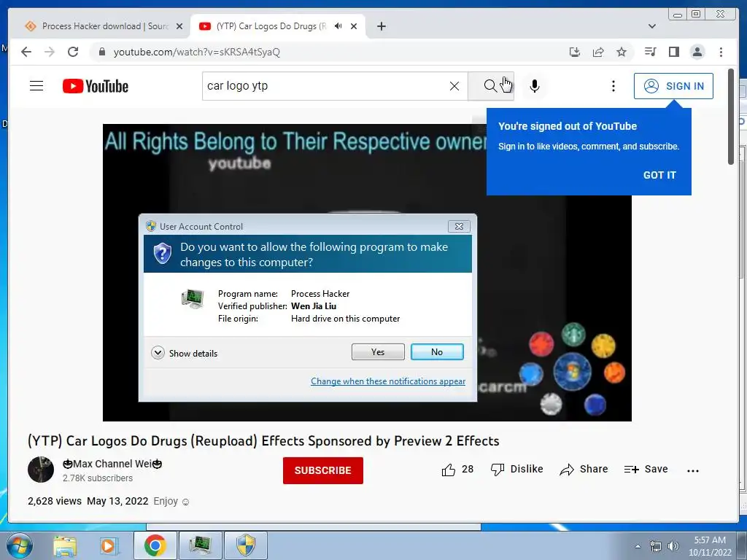This screenshot has width=747, height=560.
Task: Click the 2,628 views text
Action: (54, 501)
